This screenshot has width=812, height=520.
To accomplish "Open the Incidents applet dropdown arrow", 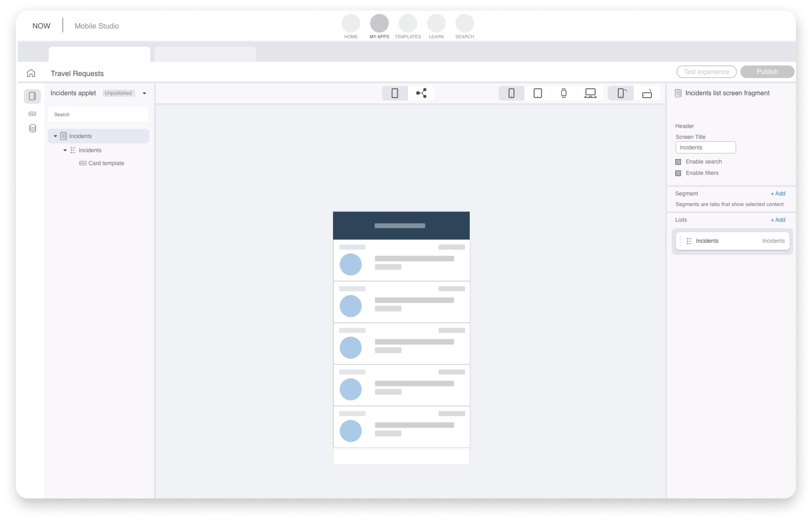I will (x=144, y=93).
